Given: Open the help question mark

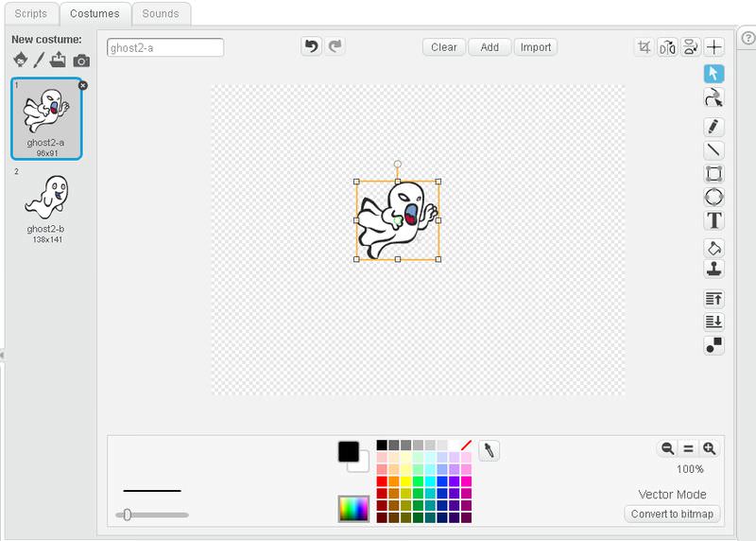Looking at the screenshot, I should (x=747, y=38).
